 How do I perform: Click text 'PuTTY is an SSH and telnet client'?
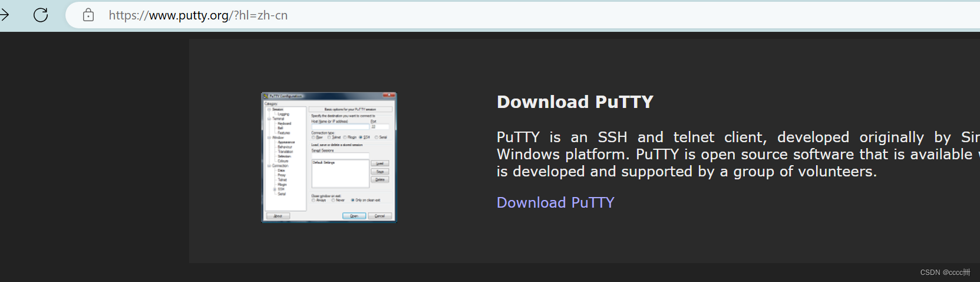[x=632, y=137]
